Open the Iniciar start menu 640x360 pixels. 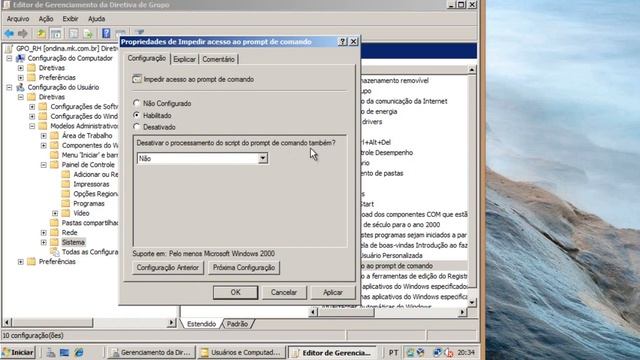coord(18,353)
